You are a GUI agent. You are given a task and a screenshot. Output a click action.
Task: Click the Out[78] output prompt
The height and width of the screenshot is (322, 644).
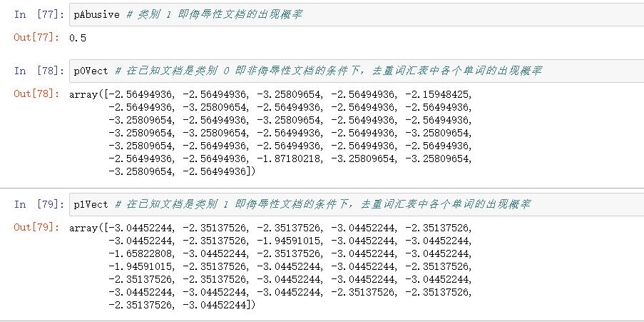coord(36,94)
